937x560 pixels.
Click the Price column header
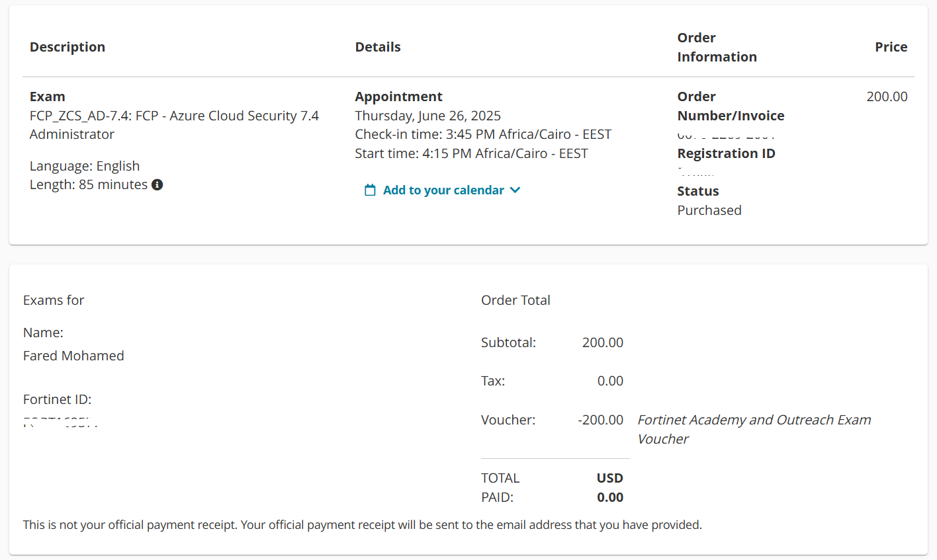coord(891,47)
